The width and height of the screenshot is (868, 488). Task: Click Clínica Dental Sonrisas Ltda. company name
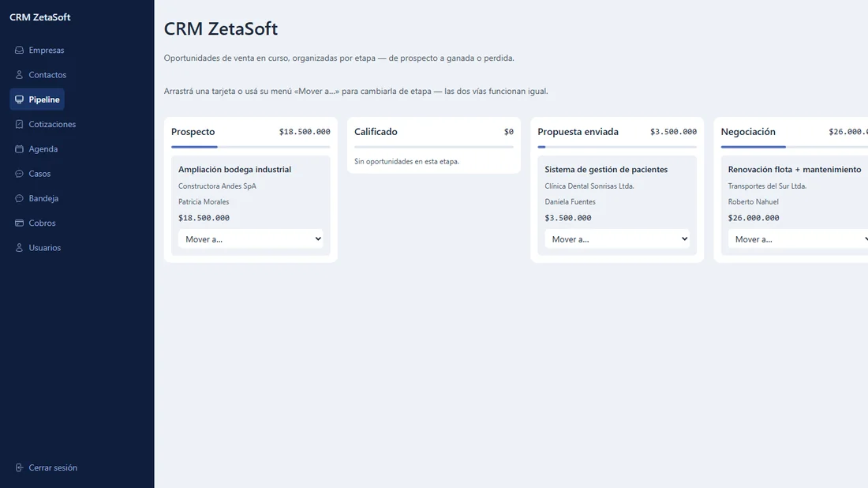pyautogui.click(x=589, y=186)
